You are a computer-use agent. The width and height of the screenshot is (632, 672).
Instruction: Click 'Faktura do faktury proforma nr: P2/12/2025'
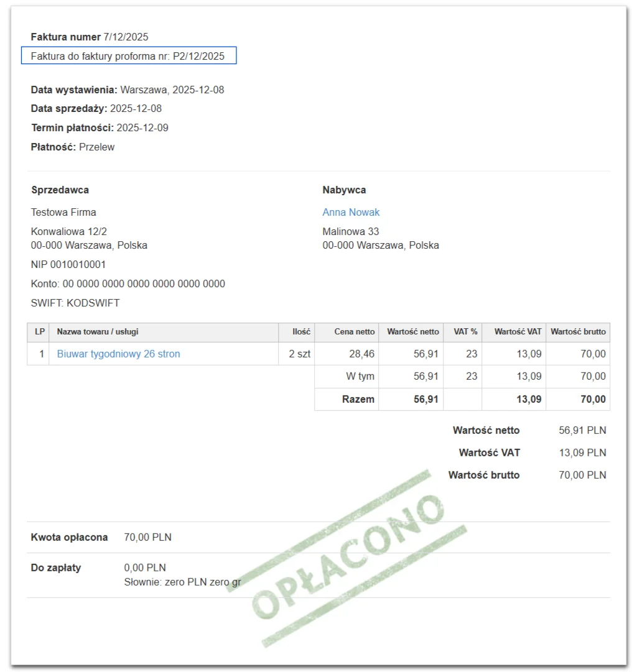click(129, 56)
